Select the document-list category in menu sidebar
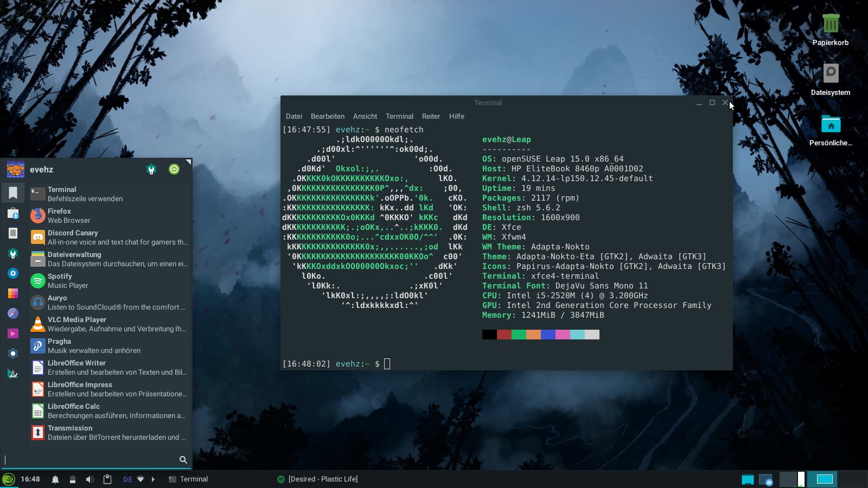This screenshot has width=868, height=488. point(13,233)
